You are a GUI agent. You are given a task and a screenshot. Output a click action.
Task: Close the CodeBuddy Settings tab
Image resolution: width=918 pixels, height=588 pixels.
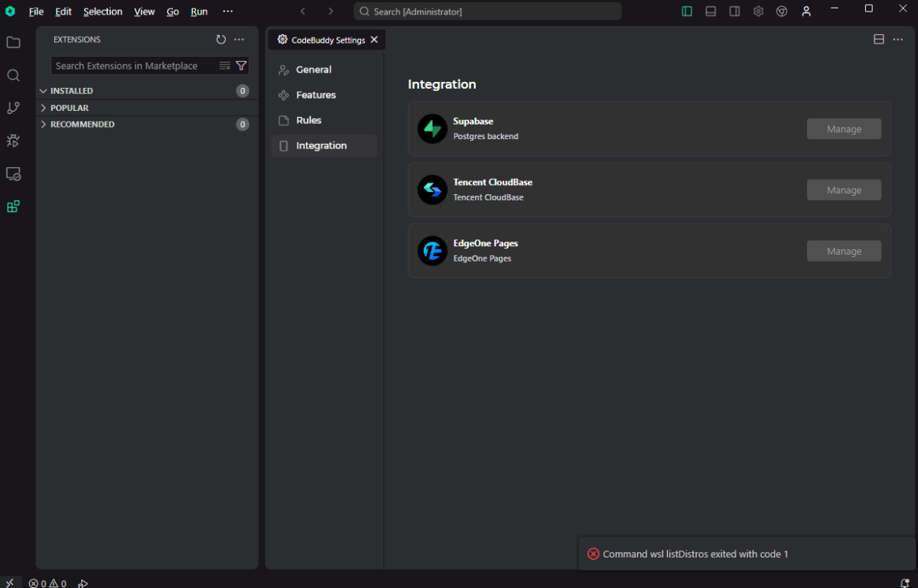point(374,40)
